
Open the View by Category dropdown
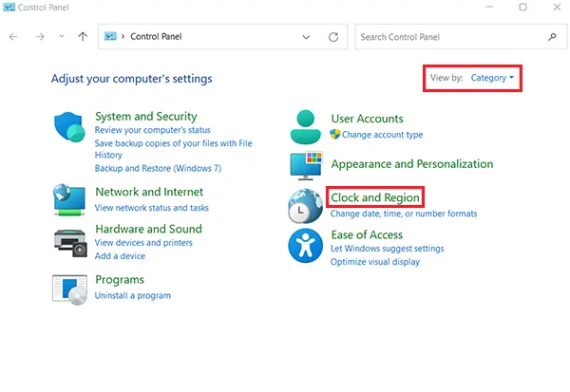point(492,78)
